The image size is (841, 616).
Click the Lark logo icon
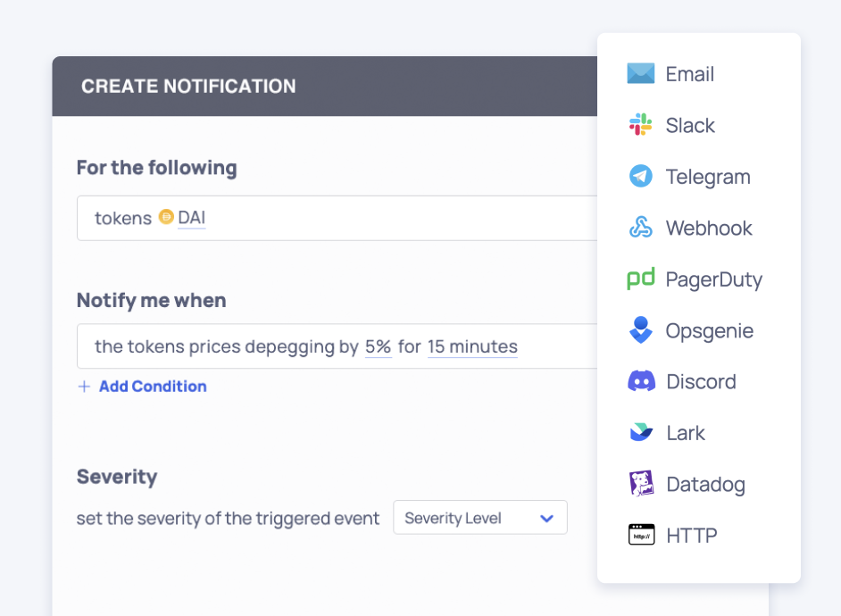coord(641,433)
